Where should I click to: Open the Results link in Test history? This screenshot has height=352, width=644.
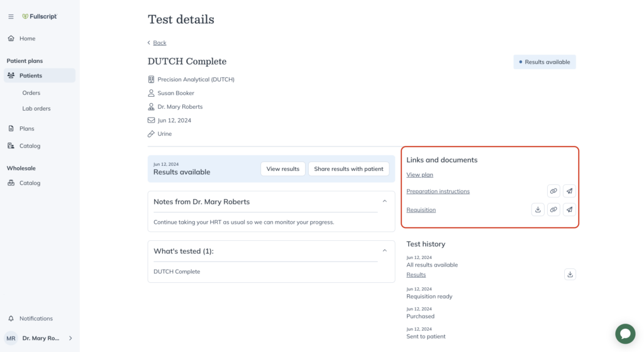(416, 275)
